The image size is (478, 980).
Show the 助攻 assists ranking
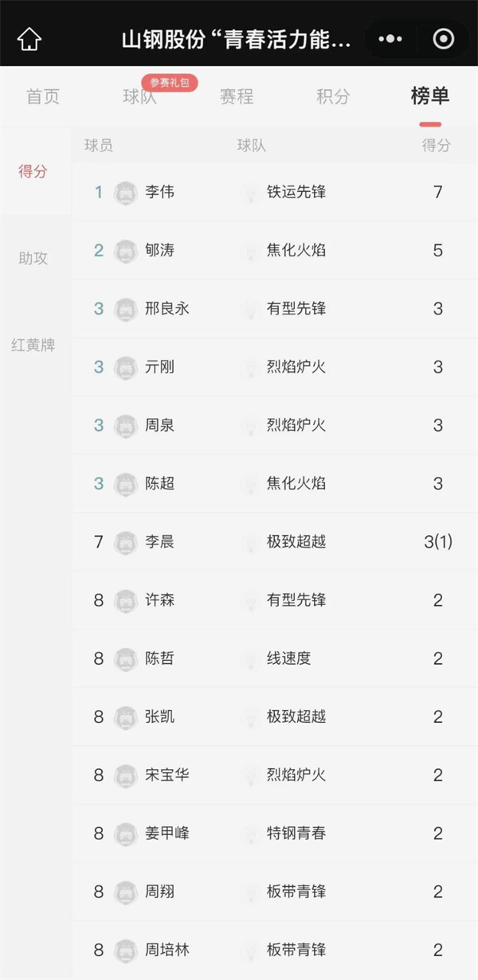point(33,258)
